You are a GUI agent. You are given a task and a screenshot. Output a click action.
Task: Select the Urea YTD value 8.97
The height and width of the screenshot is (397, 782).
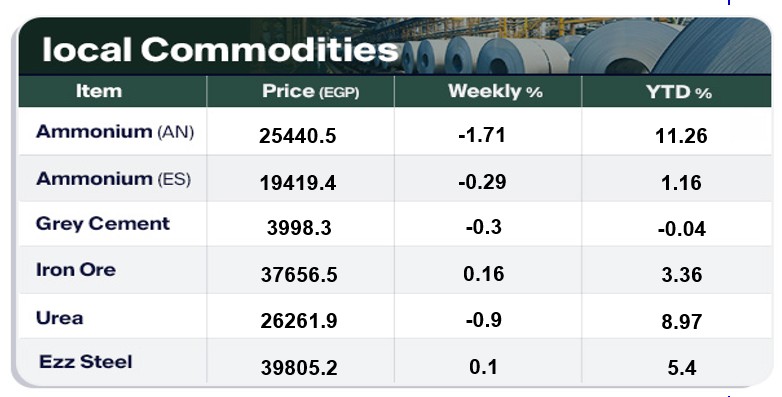[682, 321]
